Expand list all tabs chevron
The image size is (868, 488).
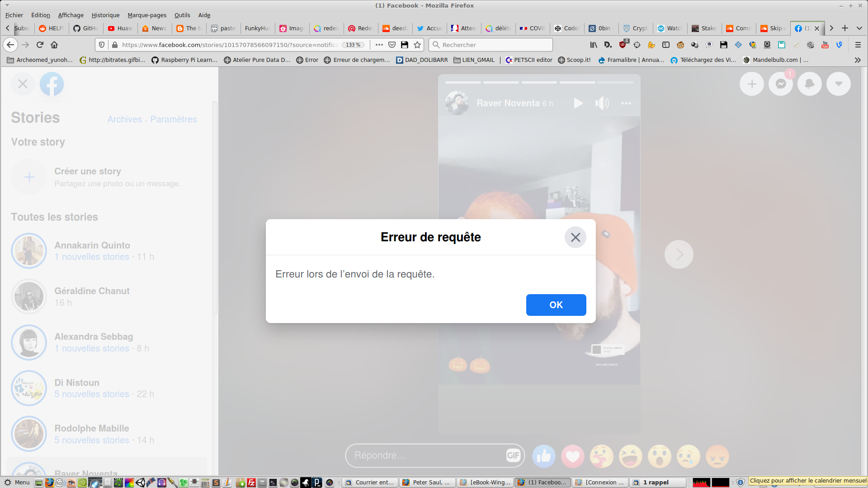[859, 28]
